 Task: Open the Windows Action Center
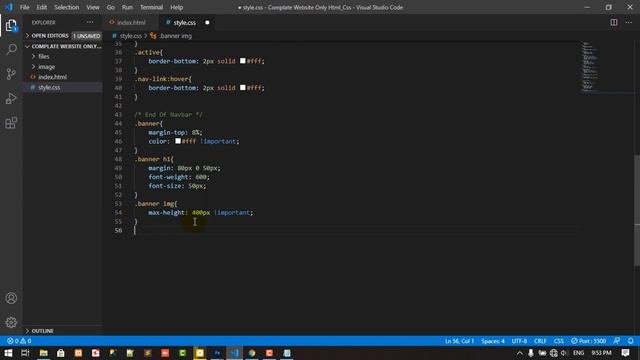[x=625, y=353]
